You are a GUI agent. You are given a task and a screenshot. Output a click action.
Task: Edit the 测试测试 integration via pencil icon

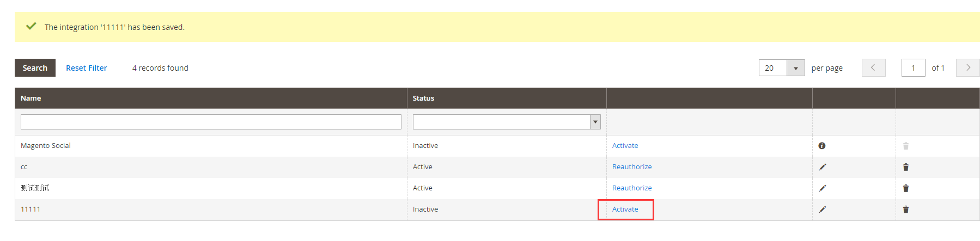(x=823, y=188)
